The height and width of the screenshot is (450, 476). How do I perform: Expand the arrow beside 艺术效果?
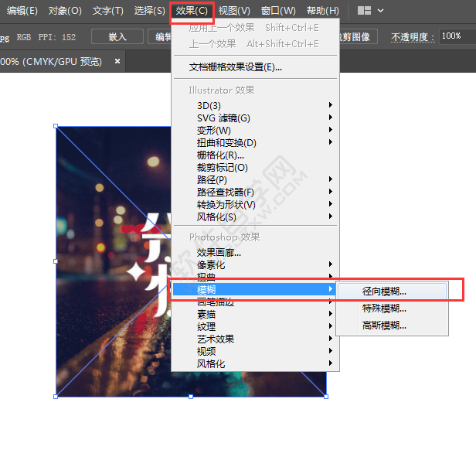point(331,338)
